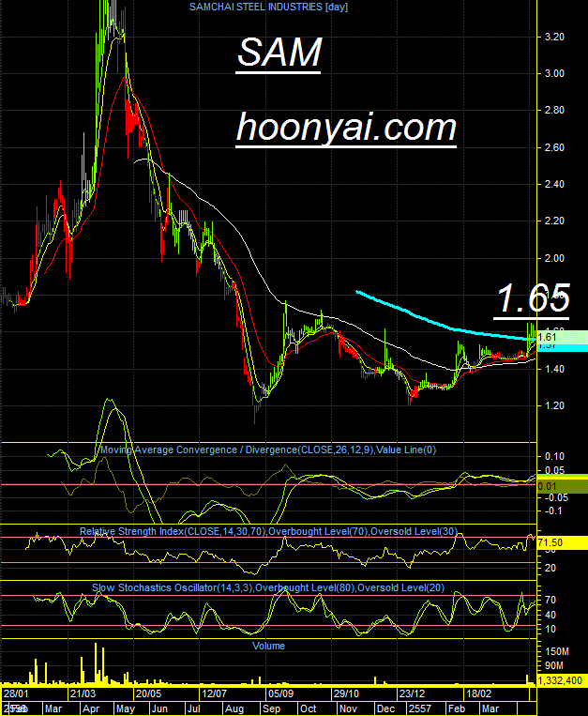Screen dimensions: 588x716
Task: Click the May month label
Action: coord(126,709)
